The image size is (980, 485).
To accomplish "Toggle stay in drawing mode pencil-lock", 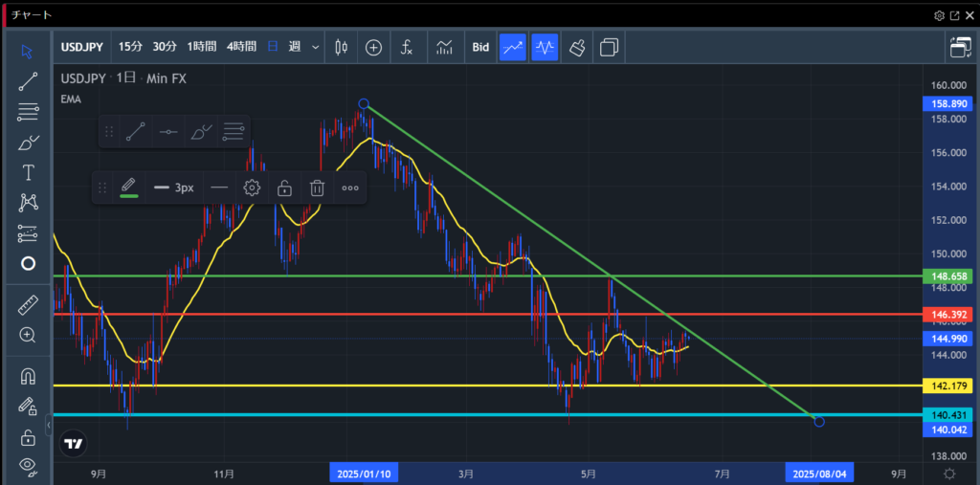I will pyautogui.click(x=28, y=407).
